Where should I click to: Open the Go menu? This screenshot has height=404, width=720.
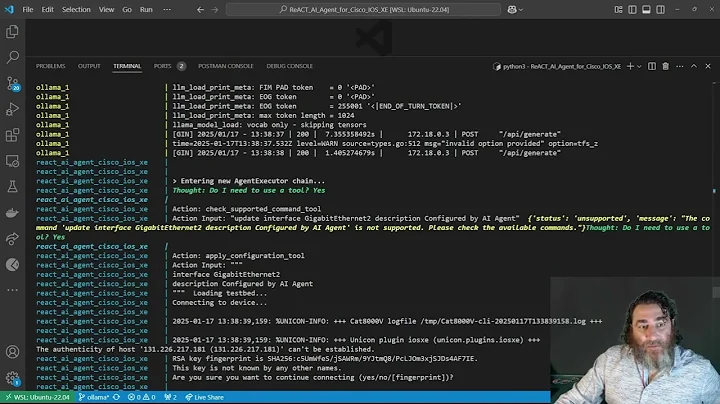coord(127,9)
